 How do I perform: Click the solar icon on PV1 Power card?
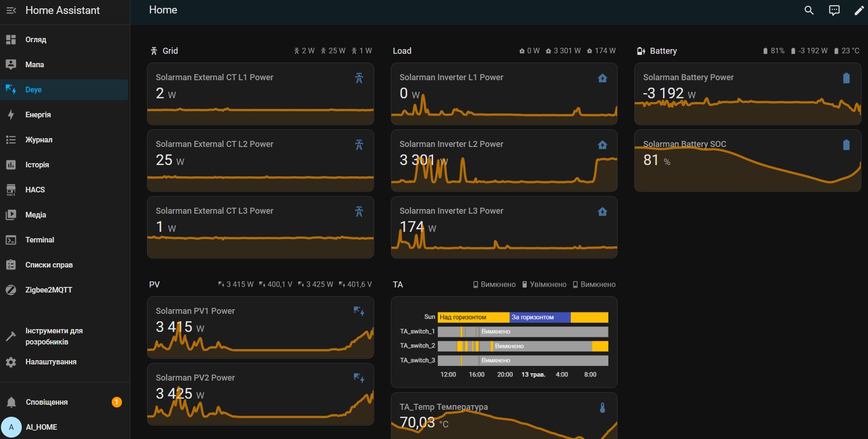pyautogui.click(x=359, y=312)
